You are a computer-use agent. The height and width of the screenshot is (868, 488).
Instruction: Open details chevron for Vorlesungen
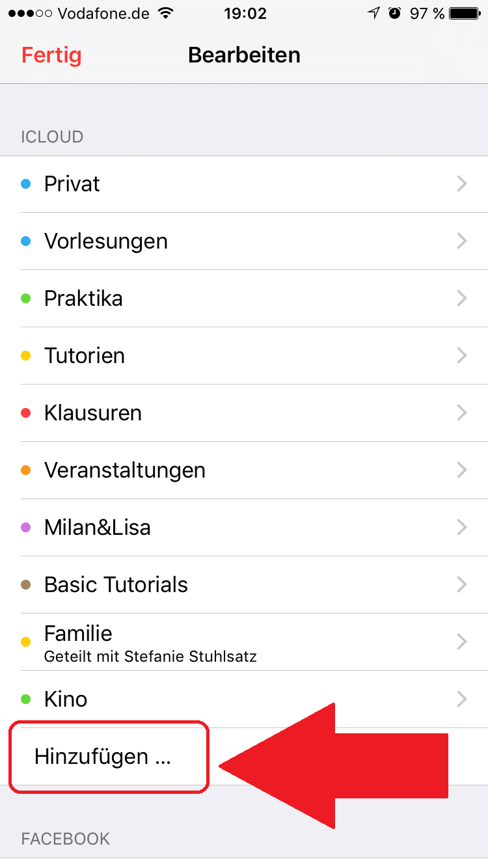tap(462, 241)
